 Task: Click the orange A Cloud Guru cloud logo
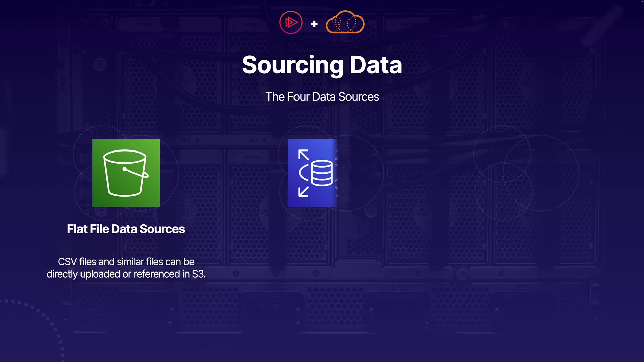pyautogui.click(x=345, y=22)
